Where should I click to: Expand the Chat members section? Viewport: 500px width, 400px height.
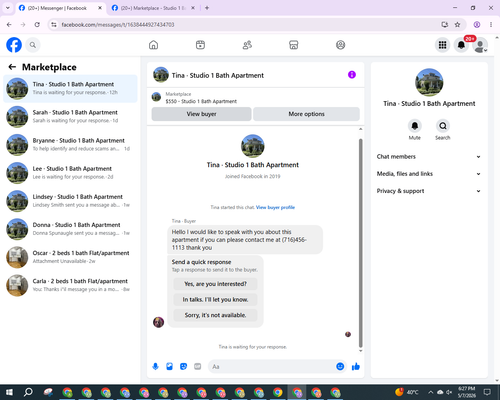(x=429, y=157)
